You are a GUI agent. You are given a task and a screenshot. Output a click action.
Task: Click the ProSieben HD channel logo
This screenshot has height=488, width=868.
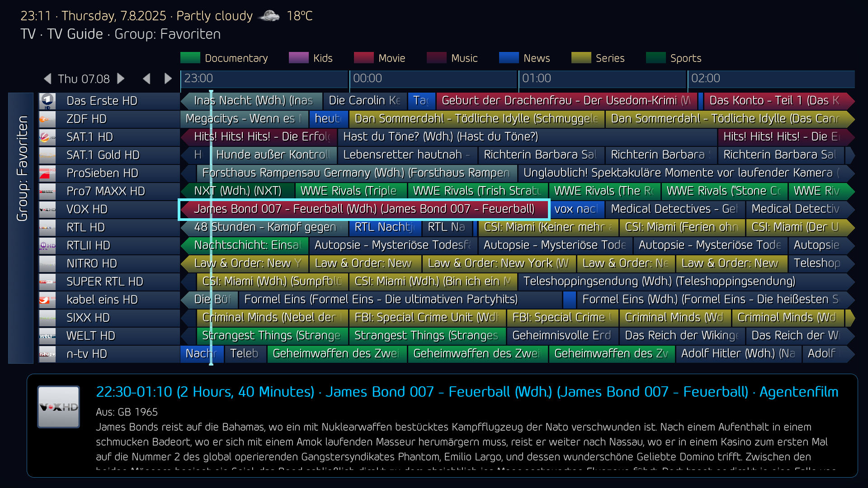point(47,173)
